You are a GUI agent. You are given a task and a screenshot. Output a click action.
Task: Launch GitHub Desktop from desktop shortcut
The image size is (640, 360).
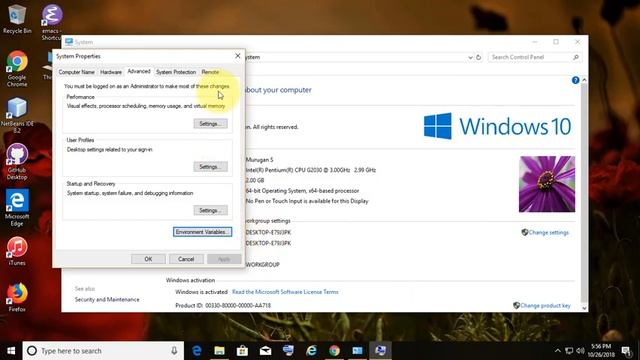point(17,162)
